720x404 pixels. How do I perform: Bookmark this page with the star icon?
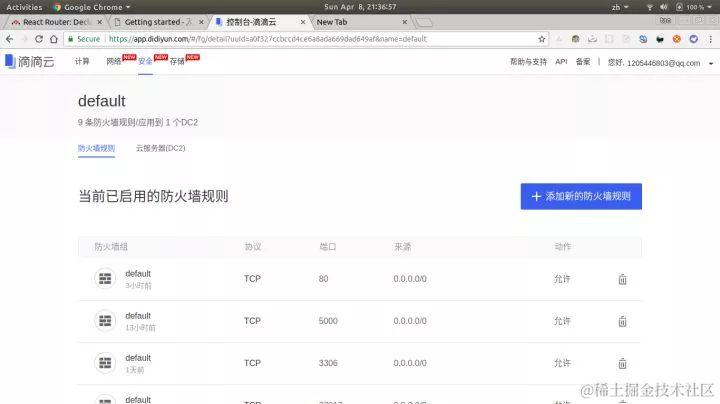tap(542, 39)
